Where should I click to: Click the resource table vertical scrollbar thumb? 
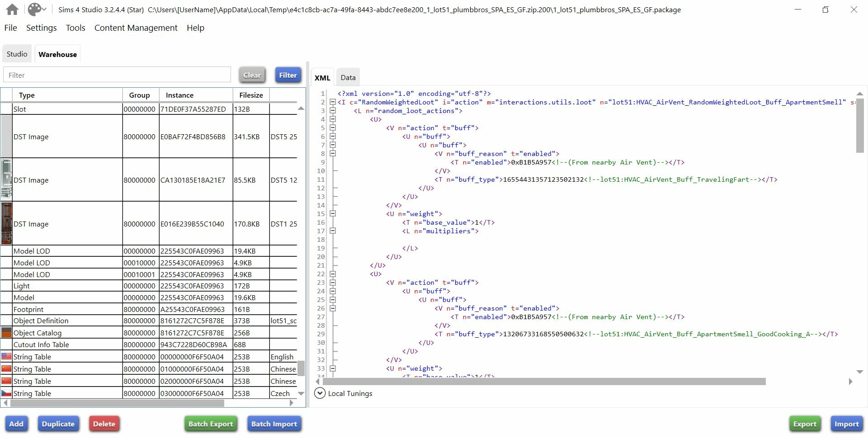click(301, 368)
